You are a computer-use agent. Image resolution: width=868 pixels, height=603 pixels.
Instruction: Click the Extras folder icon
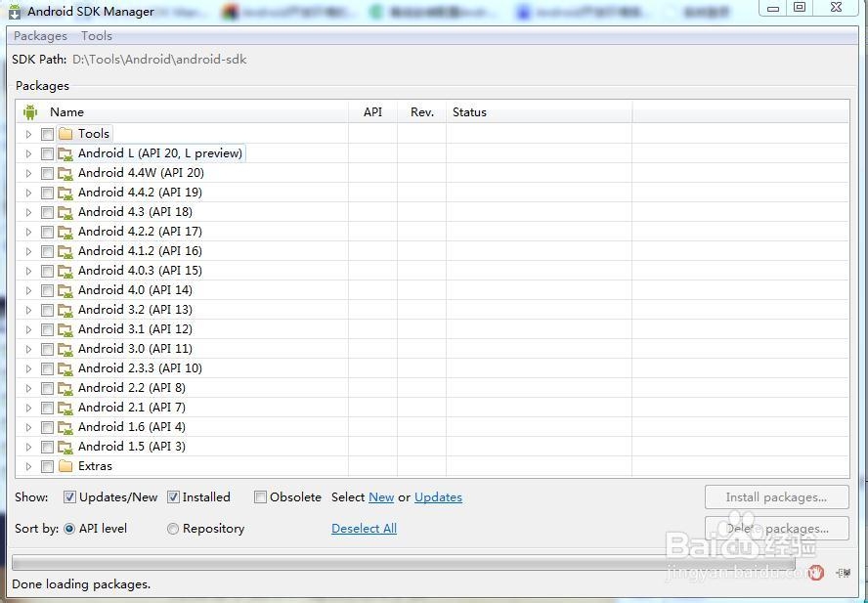pos(65,466)
